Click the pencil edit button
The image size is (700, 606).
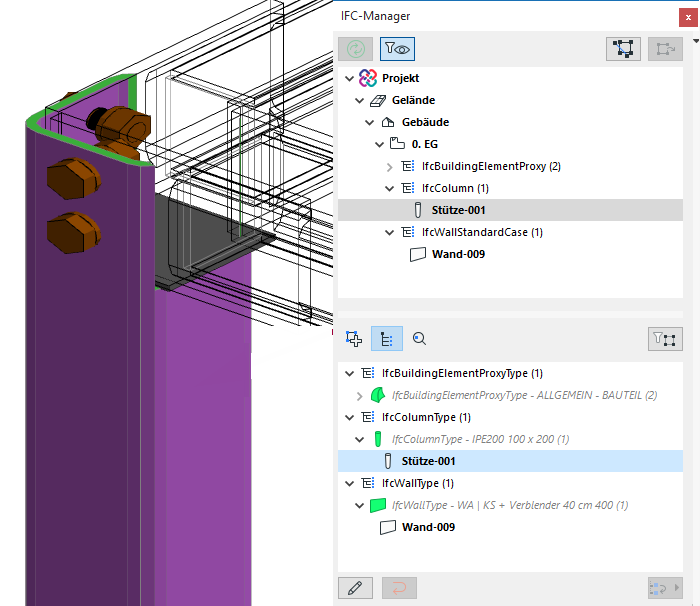(x=355, y=588)
